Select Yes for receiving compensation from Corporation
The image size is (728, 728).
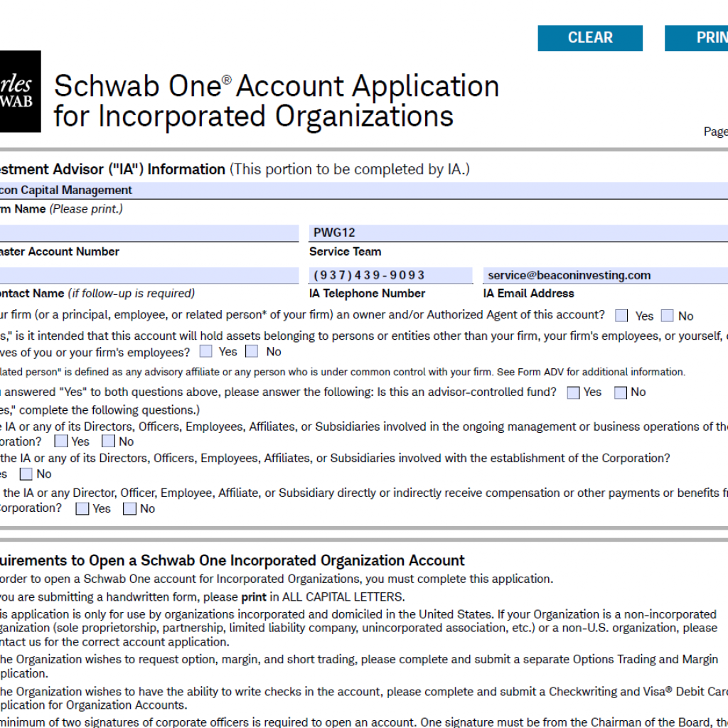click(82, 509)
